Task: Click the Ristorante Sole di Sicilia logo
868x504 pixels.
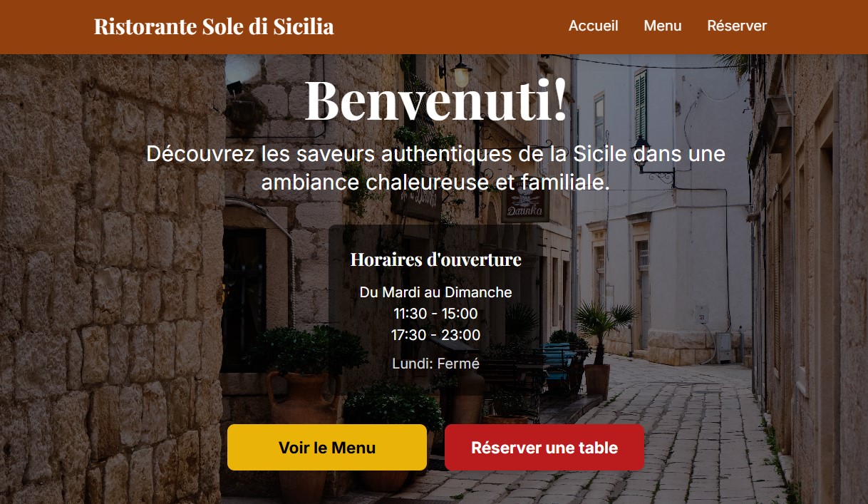Action: 214,26
